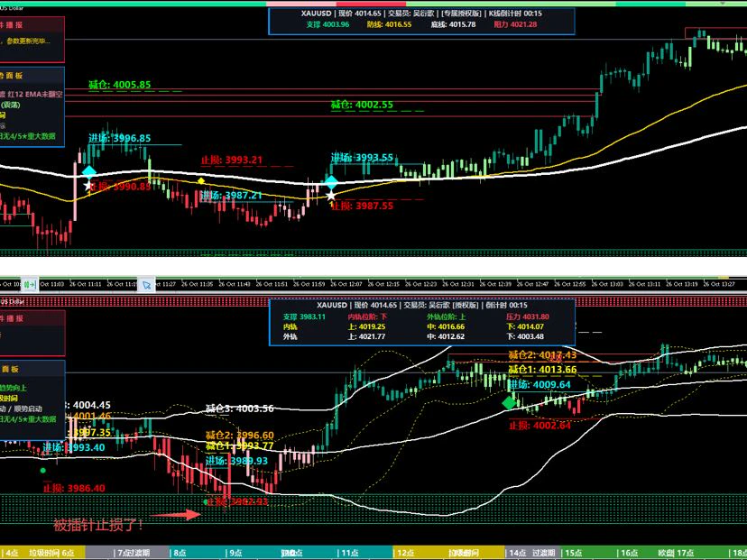
Task: Click the 止损: 3993.21 stop-loss label
Action: (x=232, y=160)
